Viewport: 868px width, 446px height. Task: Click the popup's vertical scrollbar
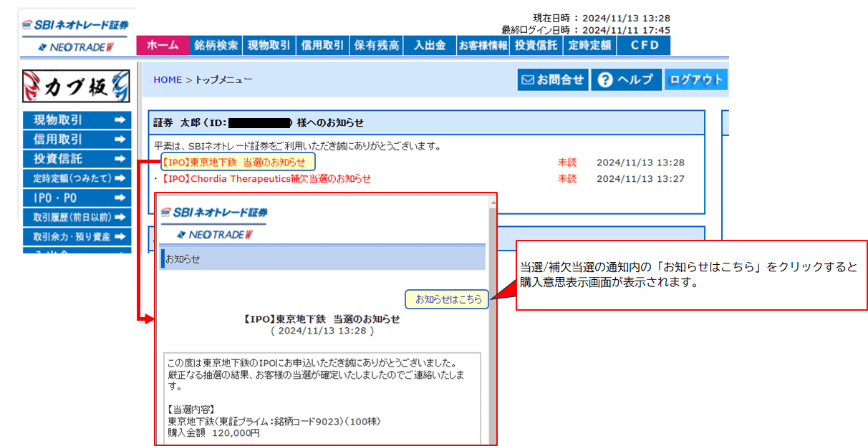tap(492, 322)
